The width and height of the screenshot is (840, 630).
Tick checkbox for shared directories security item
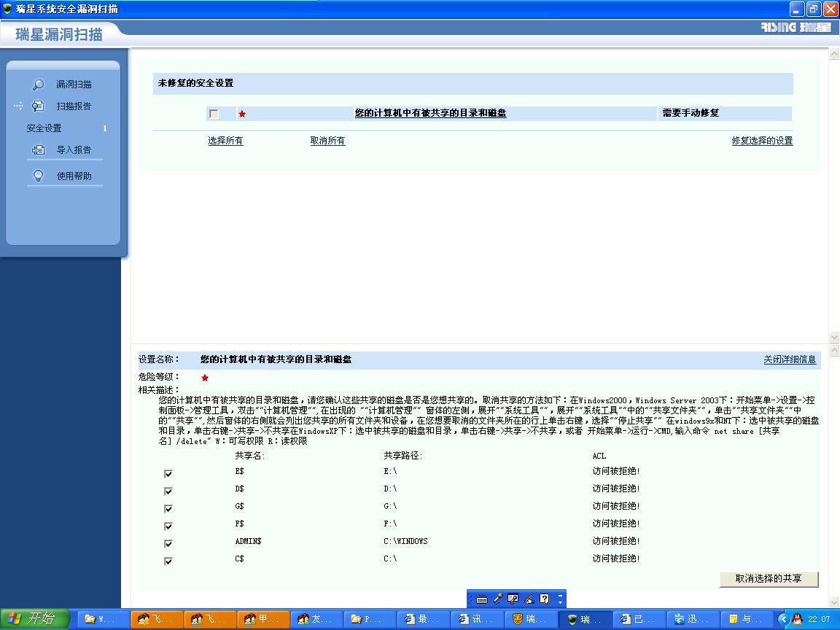(x=214, y=114)
